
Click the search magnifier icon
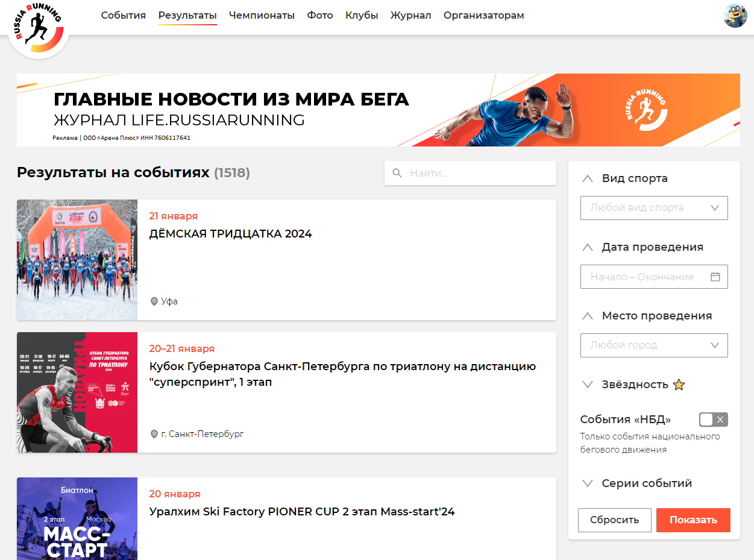tap(397, 173)
